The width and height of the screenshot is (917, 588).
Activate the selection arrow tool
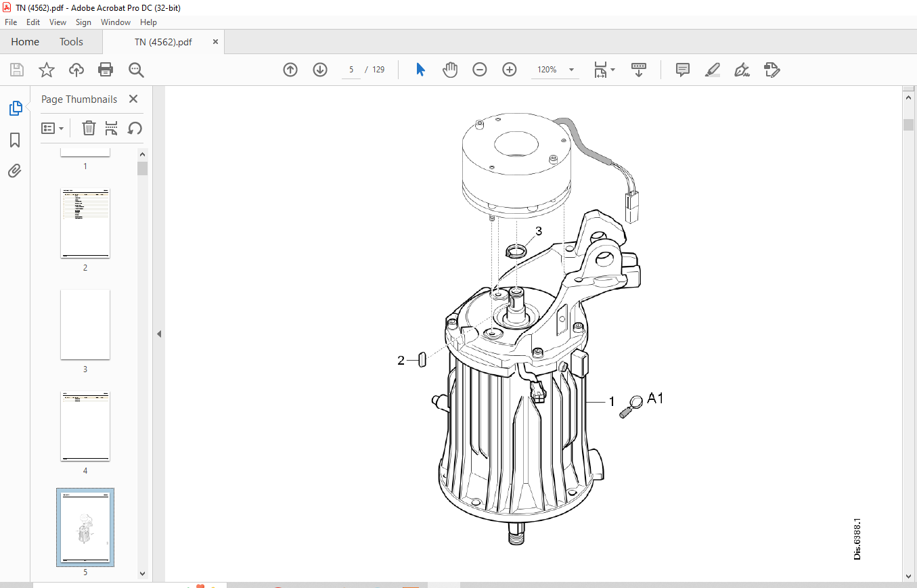(x=420, y=70)
